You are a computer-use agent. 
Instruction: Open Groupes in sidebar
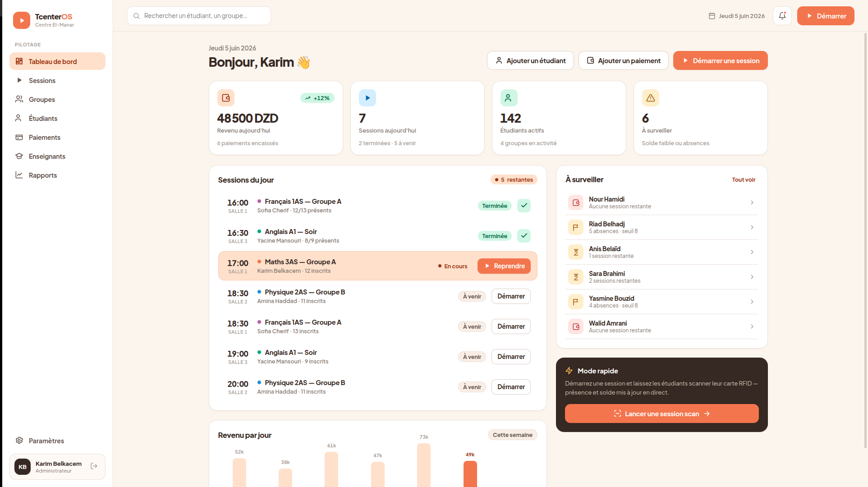pyautogui.click(x=57, y=99)
